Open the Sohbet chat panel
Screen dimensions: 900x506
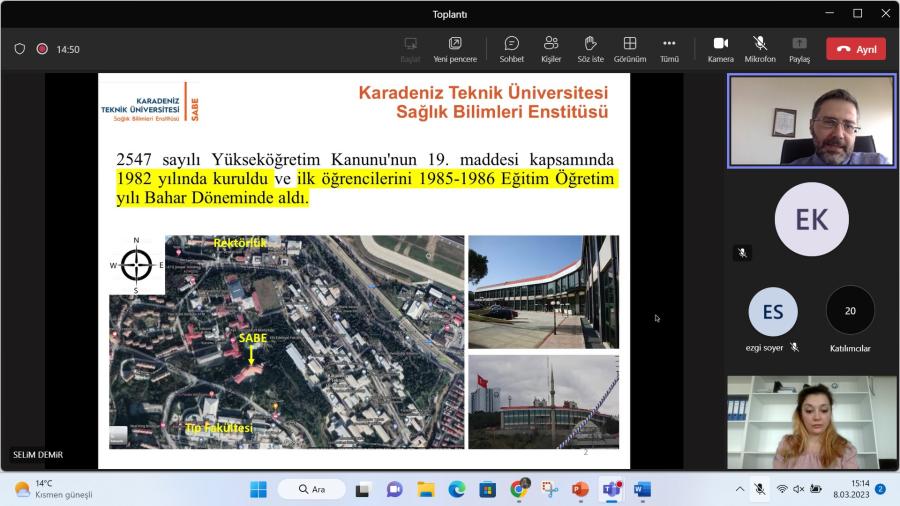click(511, 49)
